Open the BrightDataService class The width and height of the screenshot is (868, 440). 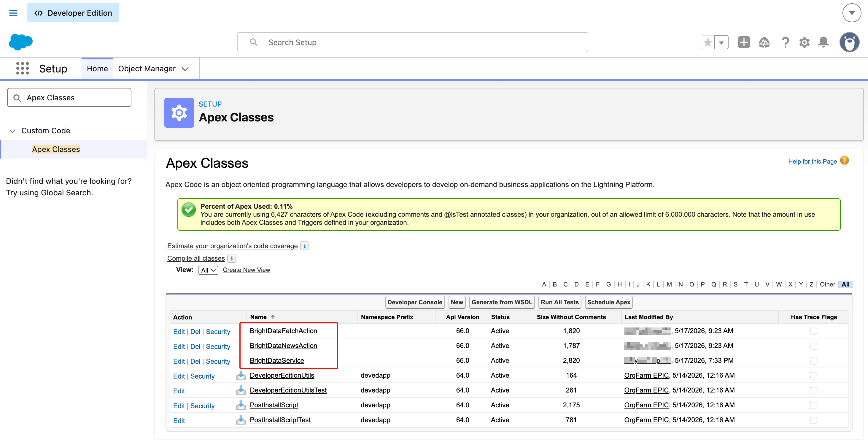[x=277, y=360]
